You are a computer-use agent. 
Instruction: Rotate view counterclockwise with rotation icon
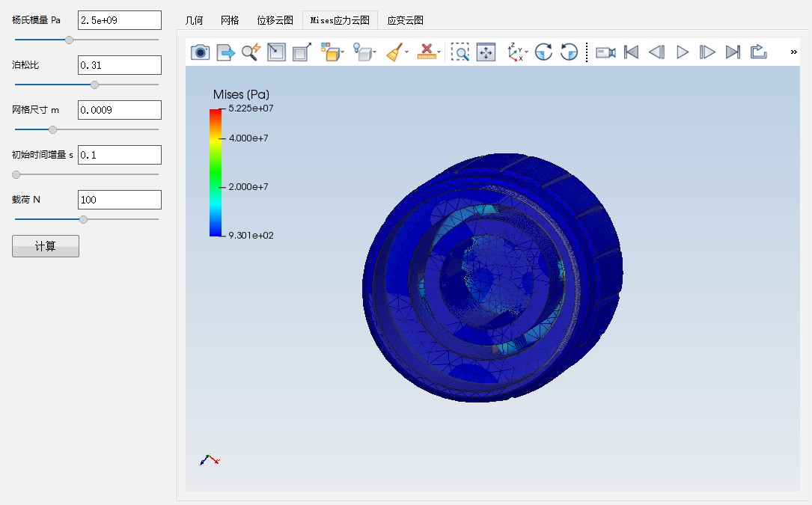point(569,52)
